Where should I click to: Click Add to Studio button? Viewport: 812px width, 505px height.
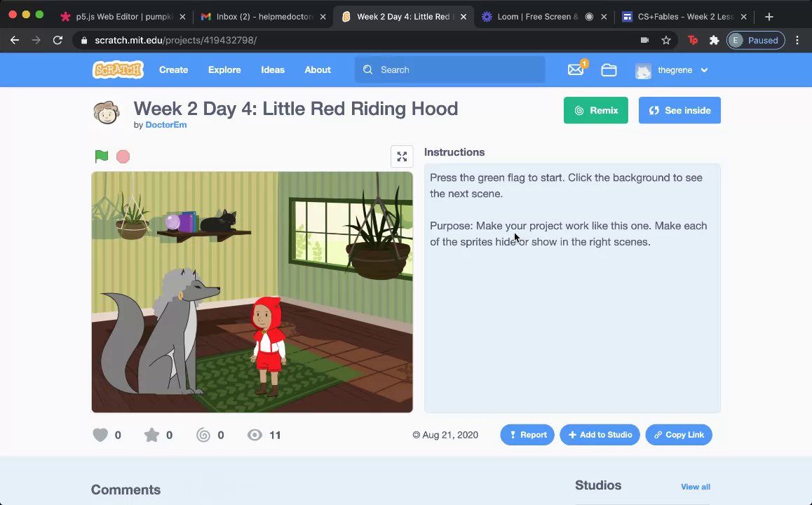tap(600, 435)
